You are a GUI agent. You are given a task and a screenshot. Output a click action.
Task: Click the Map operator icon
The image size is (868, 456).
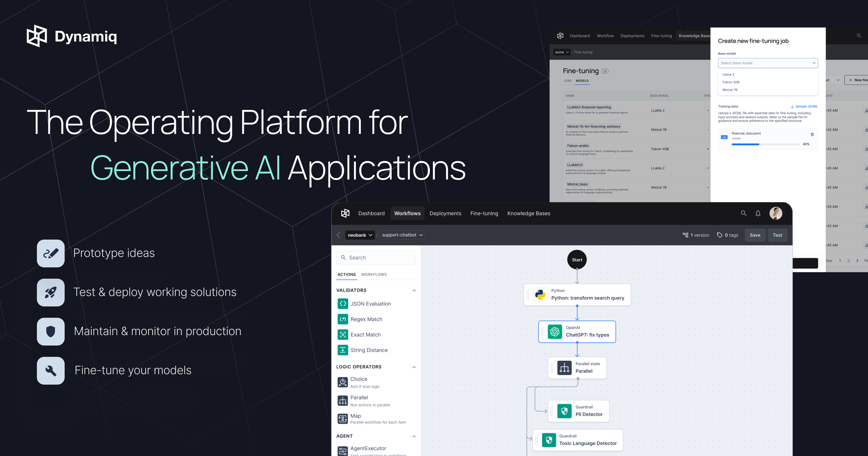coord(343,419)
